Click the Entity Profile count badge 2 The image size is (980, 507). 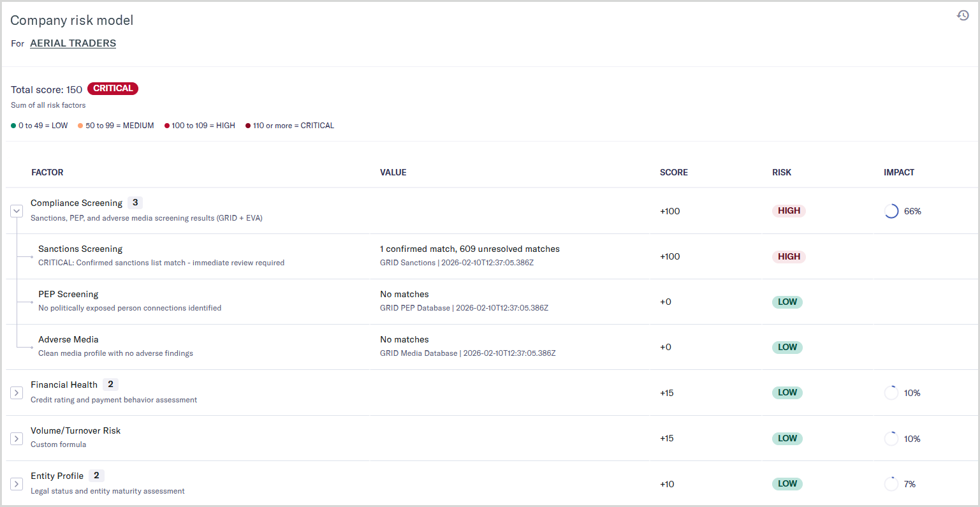[x=96, y=476]
